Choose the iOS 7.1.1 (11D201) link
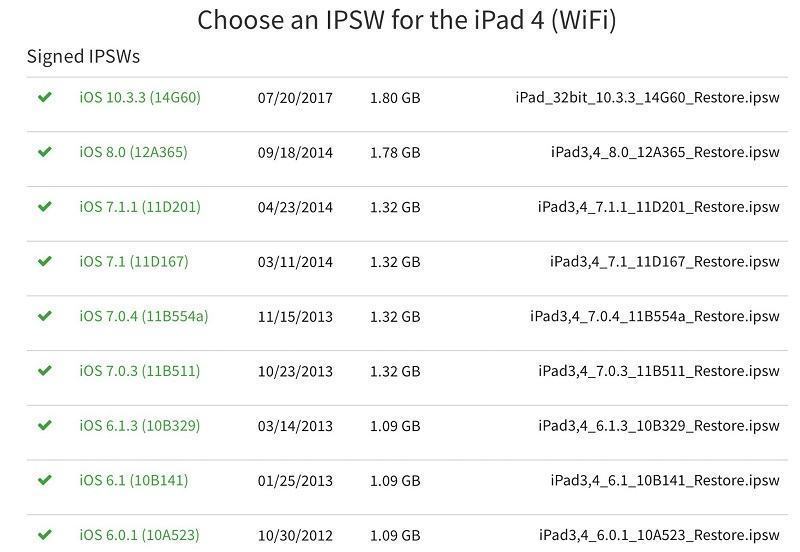Image resolution: width=800 pixels, height=552 pixels. (140, 207)
